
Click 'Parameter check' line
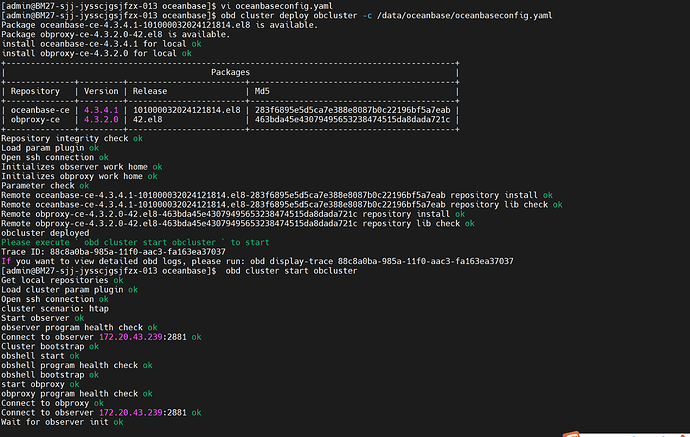45,186
